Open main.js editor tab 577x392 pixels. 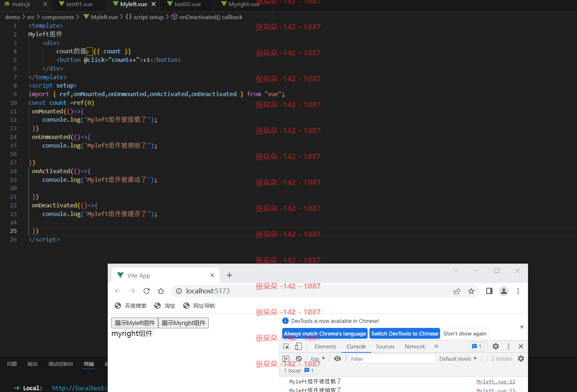[x=21, y=4]
